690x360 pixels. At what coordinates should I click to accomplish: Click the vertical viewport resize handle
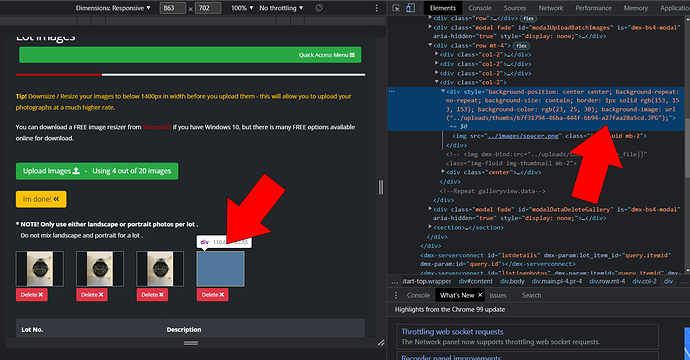tap(381, 187)
